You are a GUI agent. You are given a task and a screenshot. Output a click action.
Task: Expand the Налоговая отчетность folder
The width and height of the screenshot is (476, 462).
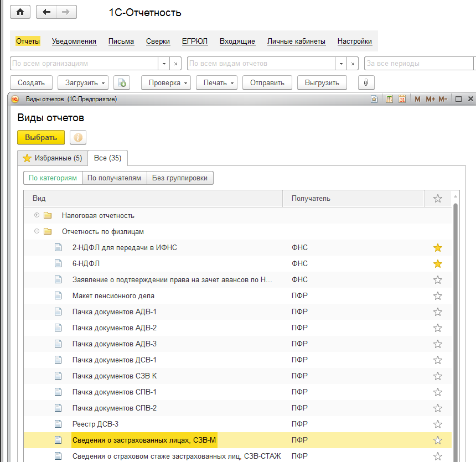(x=37, y=215)
